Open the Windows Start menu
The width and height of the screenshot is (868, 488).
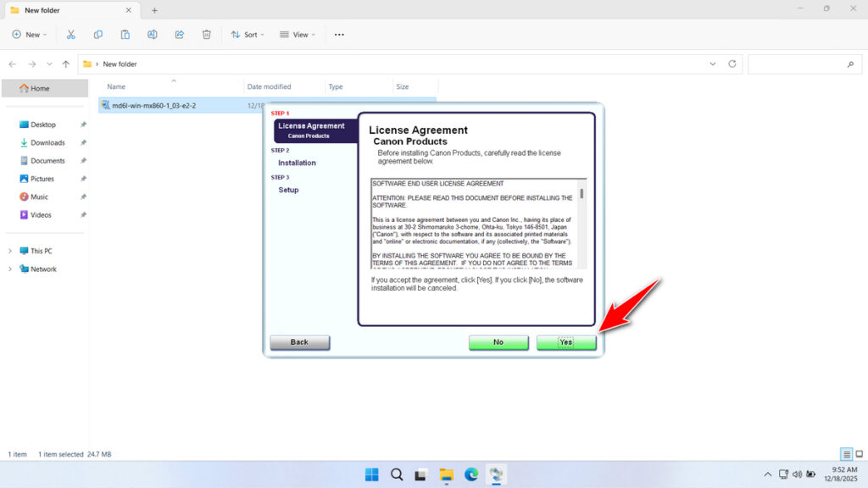pyautogui.click(x=371, y=474)
